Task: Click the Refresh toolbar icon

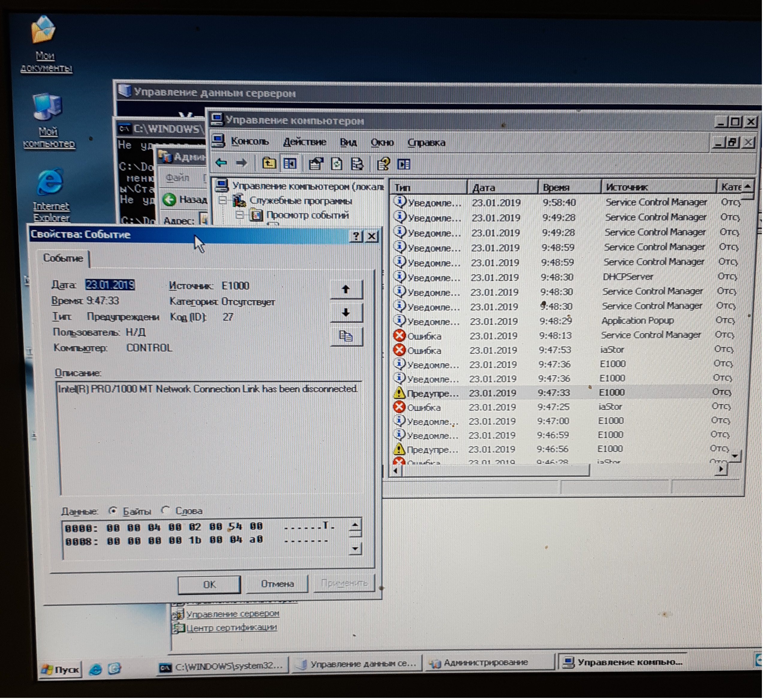Action: click(337, 164)
